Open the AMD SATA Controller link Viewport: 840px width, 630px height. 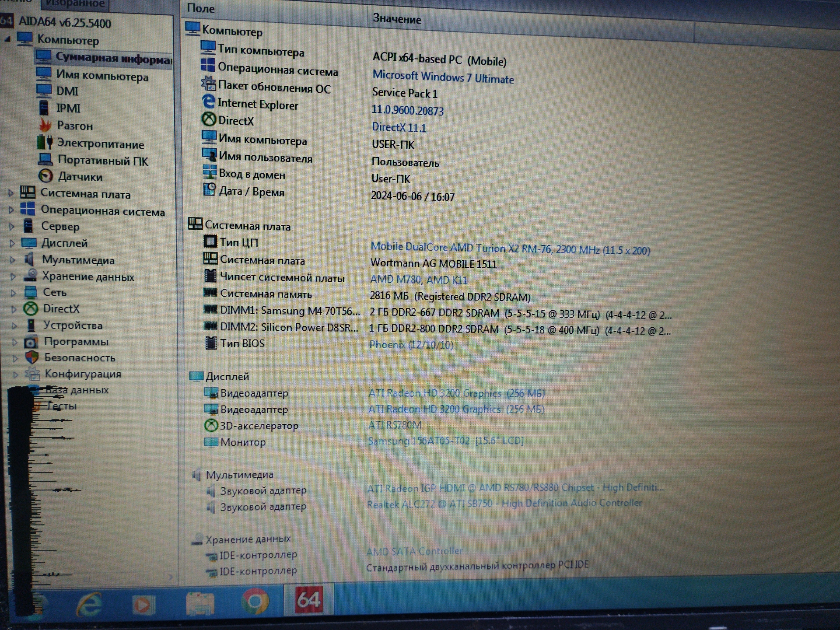[x=414, y=551]
